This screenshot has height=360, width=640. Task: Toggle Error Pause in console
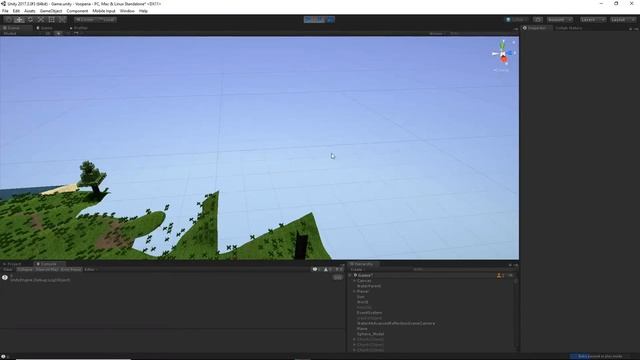71,269
